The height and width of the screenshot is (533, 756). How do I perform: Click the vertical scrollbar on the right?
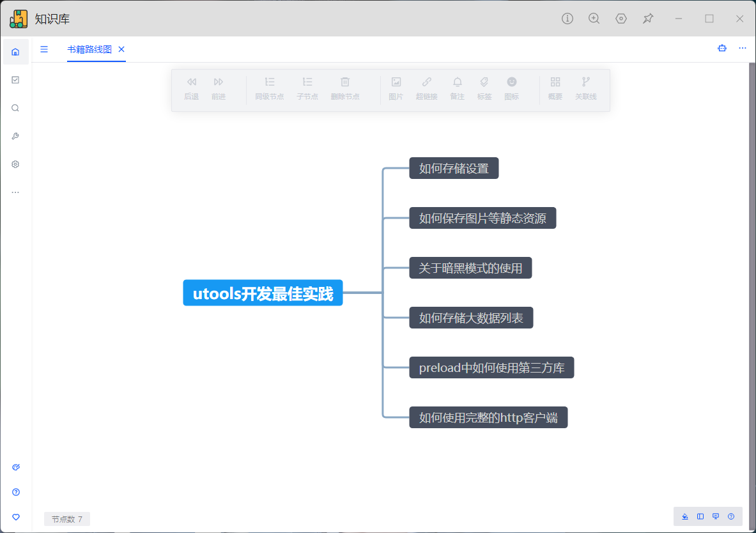point(752,297)
